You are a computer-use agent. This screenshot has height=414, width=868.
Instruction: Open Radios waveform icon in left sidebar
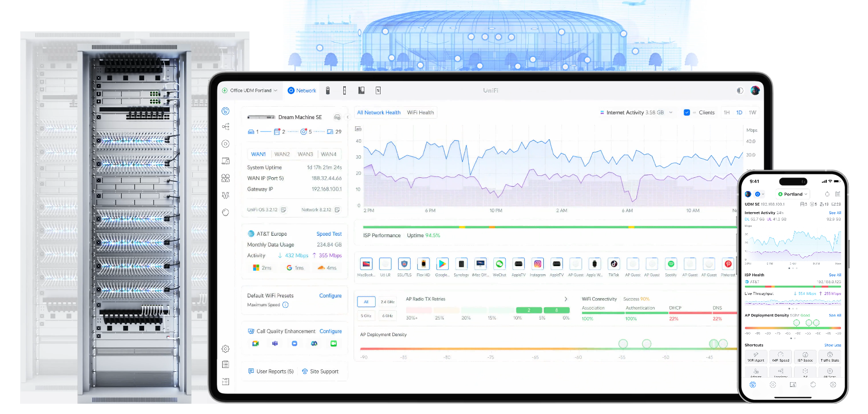(x=226, y=195)
